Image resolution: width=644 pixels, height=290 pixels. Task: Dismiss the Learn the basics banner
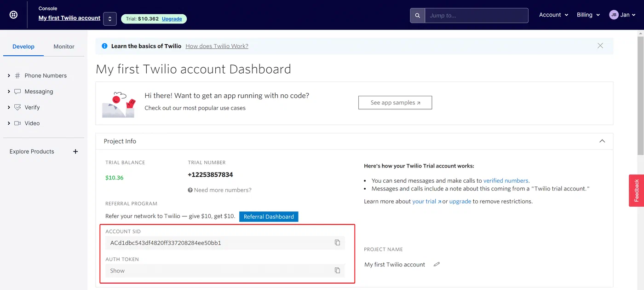(600, 46)
